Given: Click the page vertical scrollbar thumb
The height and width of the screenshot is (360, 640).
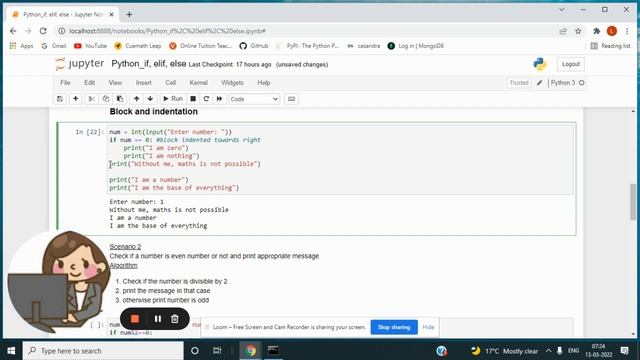Looking at the screenshot, I should click(633, 202).
